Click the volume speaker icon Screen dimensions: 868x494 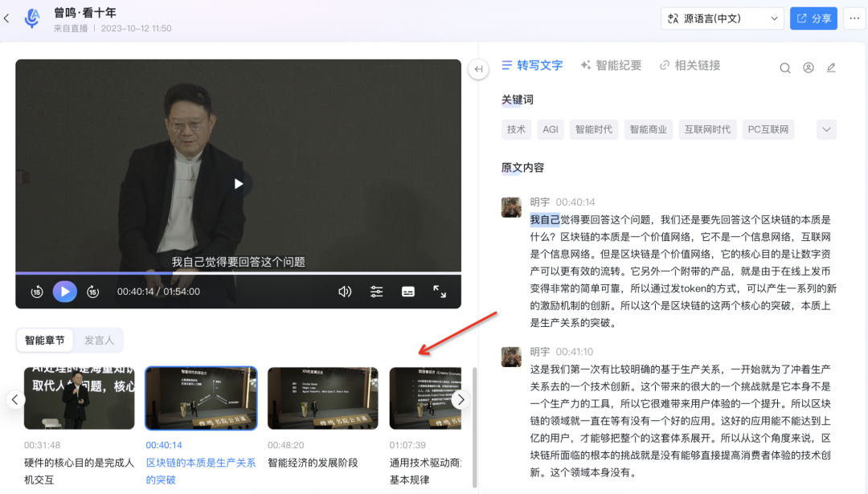[345, 292]
